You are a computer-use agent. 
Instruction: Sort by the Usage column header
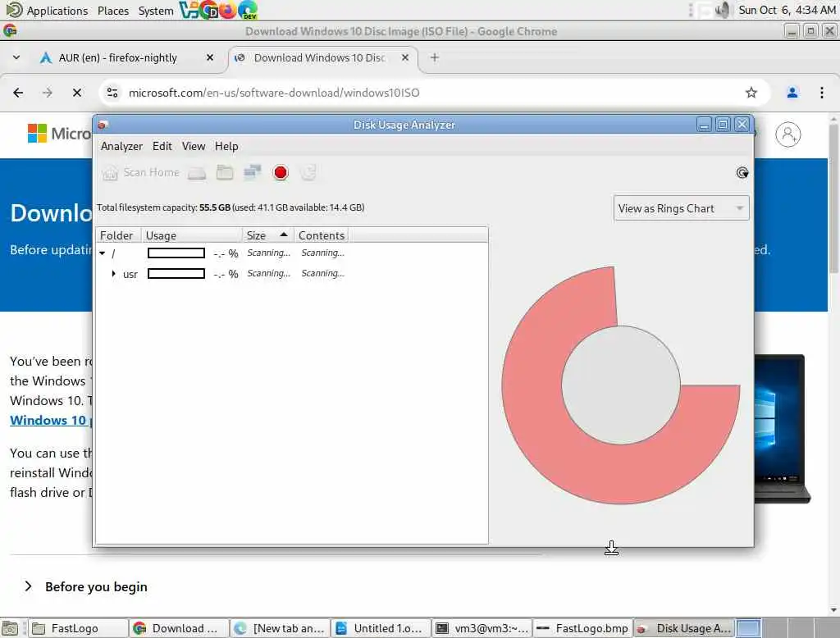tap(192, 235)
